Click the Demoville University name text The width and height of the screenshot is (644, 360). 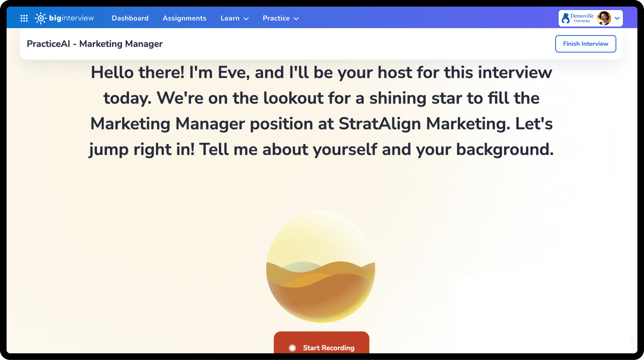582,18
